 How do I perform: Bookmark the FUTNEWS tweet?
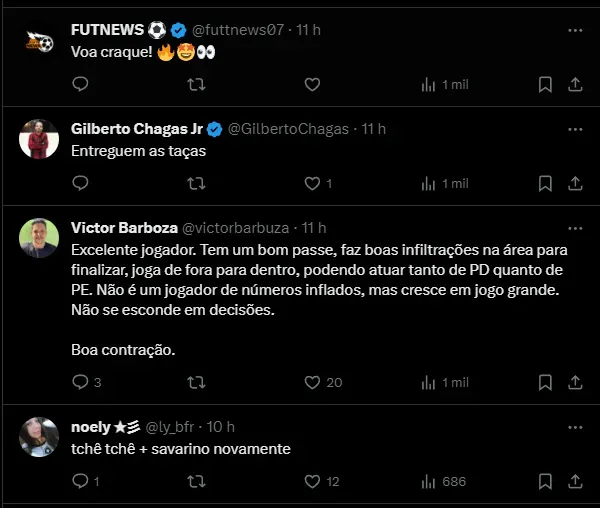[x=545, y=85]
